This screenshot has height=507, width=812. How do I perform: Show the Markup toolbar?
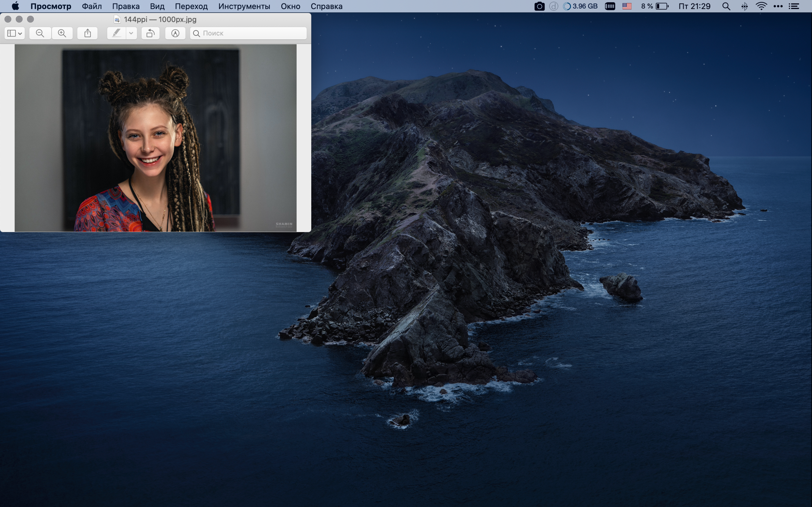point(175,33)
